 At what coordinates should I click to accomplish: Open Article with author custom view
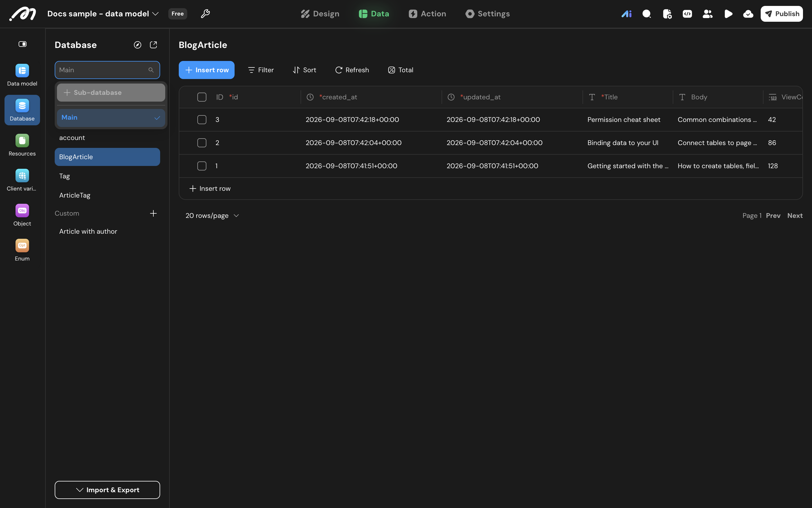point(107,231)
